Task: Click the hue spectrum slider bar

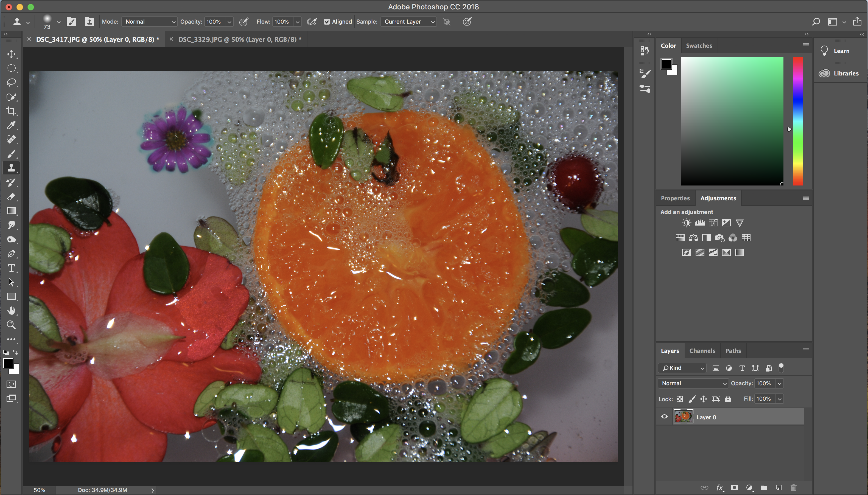Action: coord(798,121)
